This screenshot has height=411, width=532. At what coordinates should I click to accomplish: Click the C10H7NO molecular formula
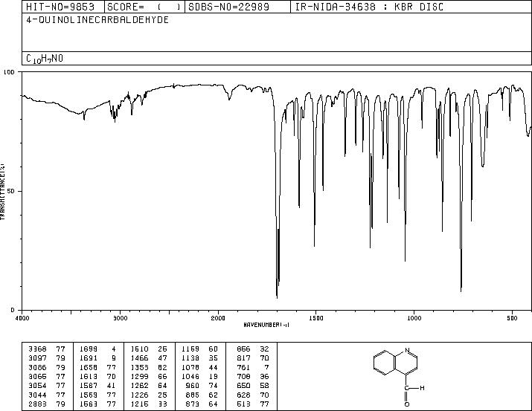[x=45, y=59]
